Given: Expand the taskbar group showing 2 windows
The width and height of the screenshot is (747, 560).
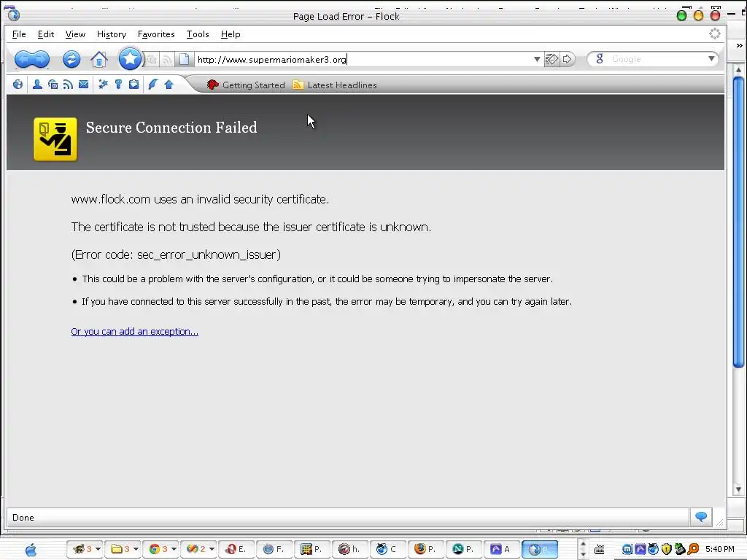Looking at the screenshot, I should pyautogui.click(x=212, y=549).
